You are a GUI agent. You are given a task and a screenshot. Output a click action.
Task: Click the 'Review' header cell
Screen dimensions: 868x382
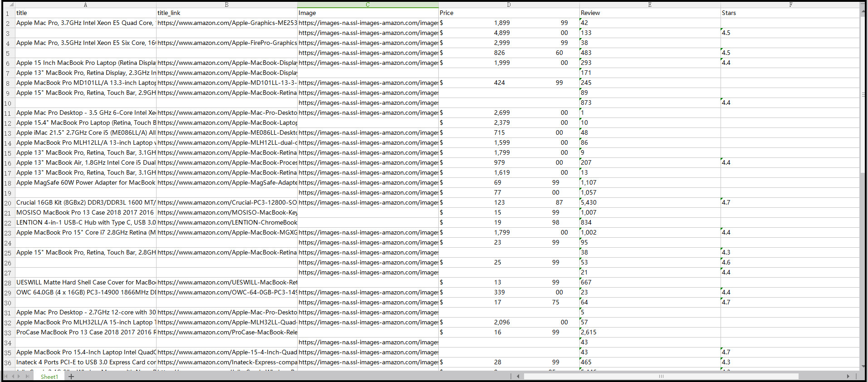[x=650, y=13]
